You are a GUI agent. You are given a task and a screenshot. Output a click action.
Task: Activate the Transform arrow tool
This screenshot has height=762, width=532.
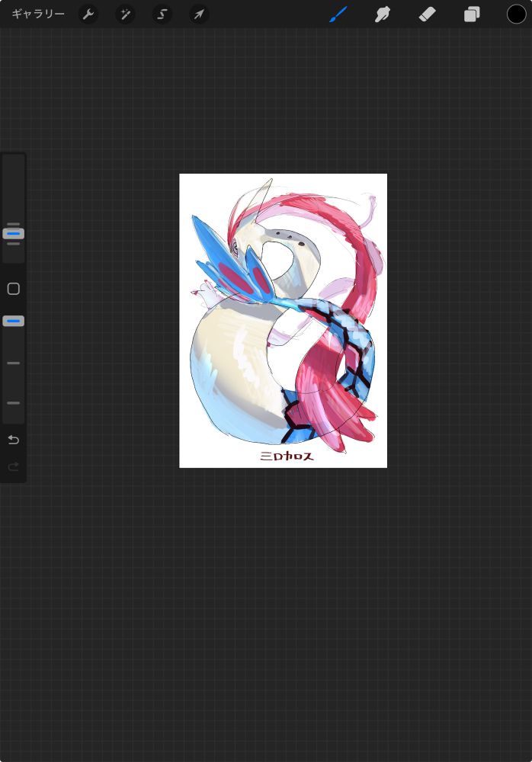[x=199, y=14]
